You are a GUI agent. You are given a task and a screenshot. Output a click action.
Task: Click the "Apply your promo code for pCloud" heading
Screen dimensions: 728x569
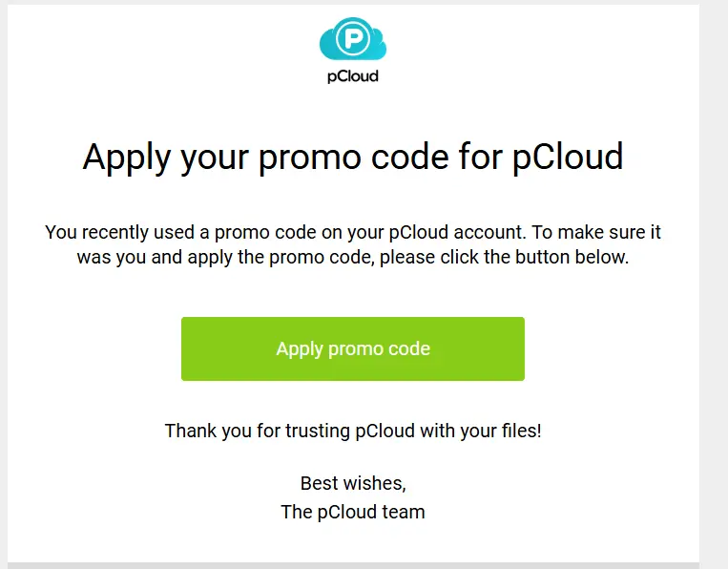353,158
